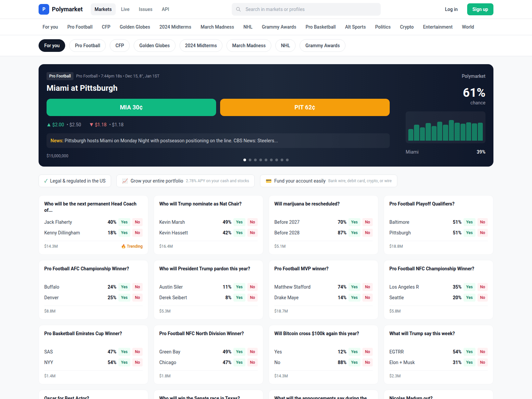Image resolution: width=532 pixels, height=399 pixels.
Task: Open the Golden Globes category in the top nav row
Action: click(135, 27)
